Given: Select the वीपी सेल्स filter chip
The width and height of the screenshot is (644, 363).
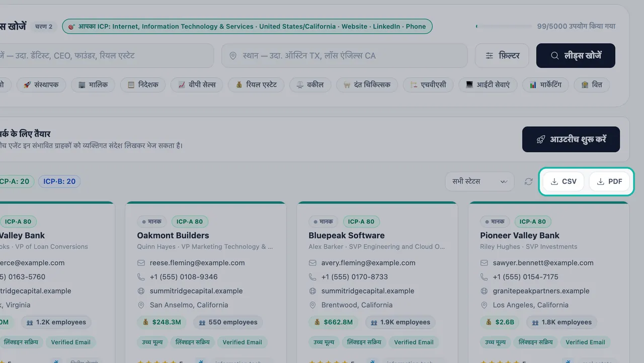Looking at the screenshot, I should point(197,85).
